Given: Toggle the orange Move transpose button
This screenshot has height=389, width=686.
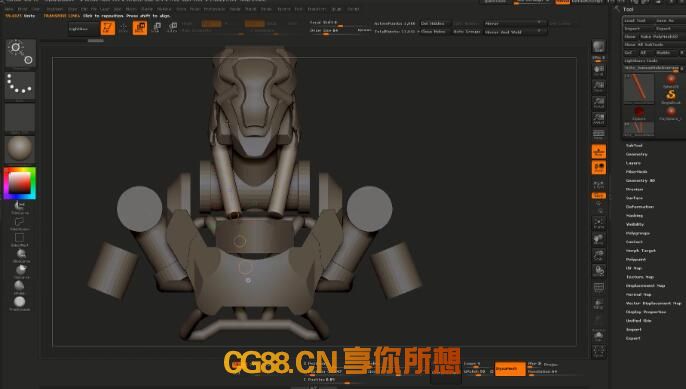Looking at the screenshot, I should click(x=140, y=28).
